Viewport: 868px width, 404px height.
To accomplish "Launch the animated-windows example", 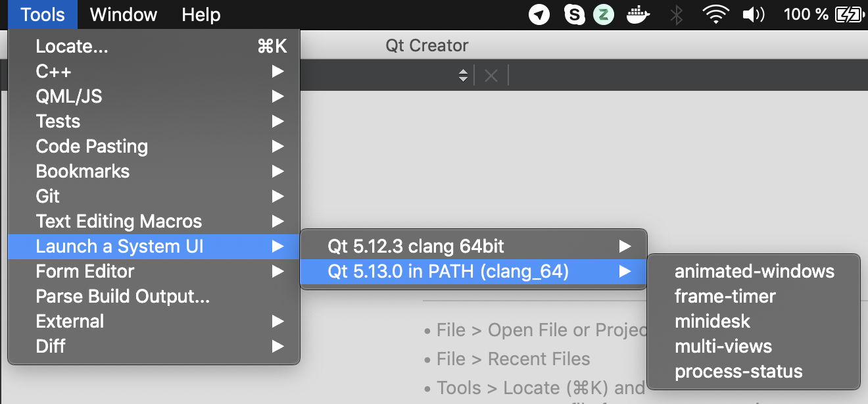I will (x=754, y=271).
